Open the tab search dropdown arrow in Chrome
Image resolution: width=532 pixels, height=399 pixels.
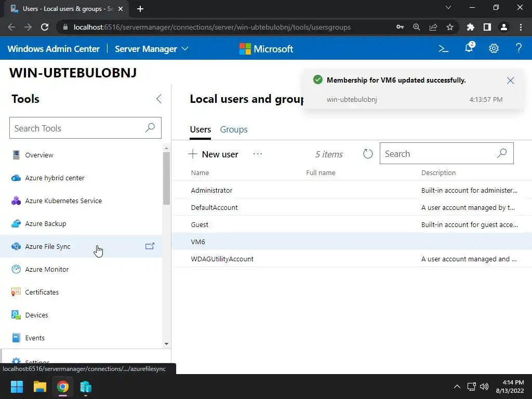tap(448, 7)
